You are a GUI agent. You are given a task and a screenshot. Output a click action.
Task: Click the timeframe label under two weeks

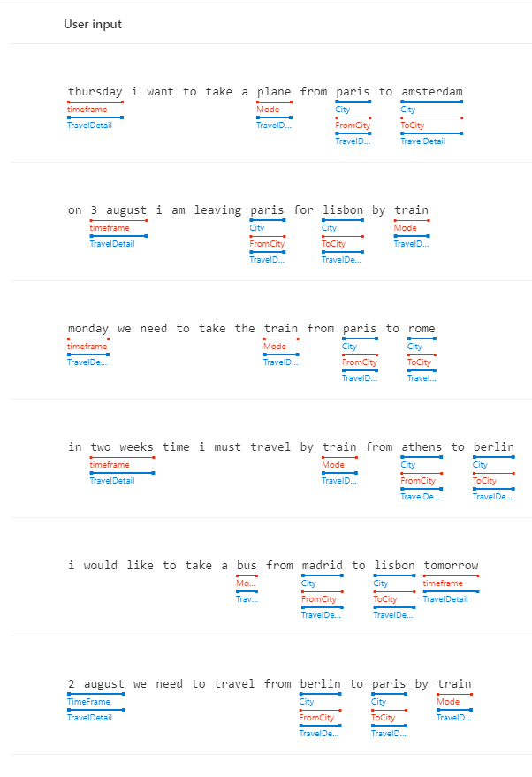(110, 465)
